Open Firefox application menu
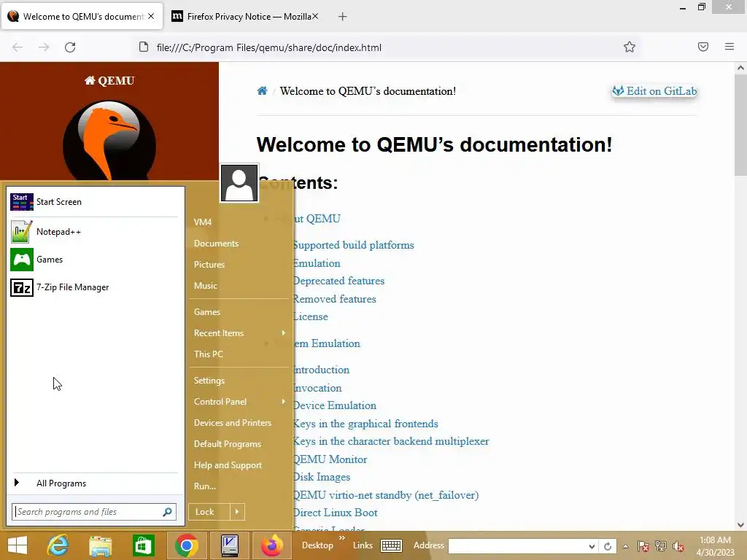The width and height of the screenshot is (747, 560). pos(729,47)
